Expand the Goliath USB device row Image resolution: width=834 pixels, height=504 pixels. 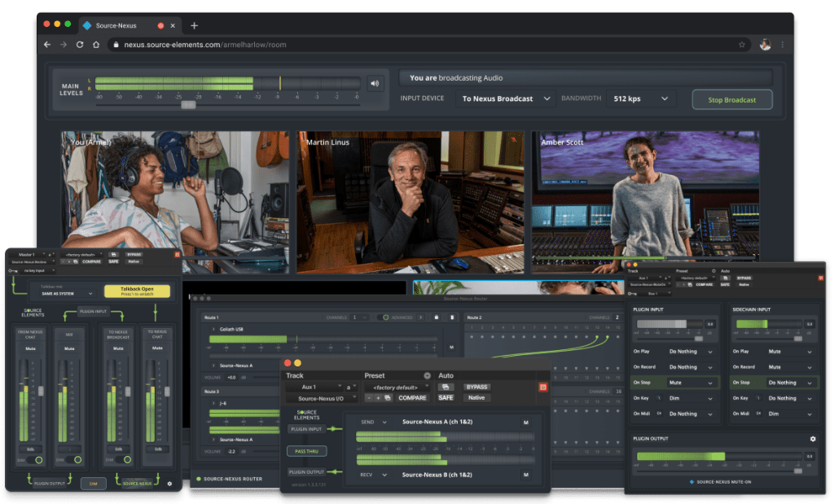click(x=213, y=329)
